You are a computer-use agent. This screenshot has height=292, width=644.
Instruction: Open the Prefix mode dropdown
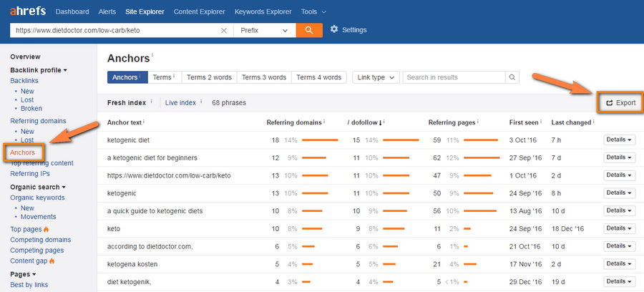[265, 30]
